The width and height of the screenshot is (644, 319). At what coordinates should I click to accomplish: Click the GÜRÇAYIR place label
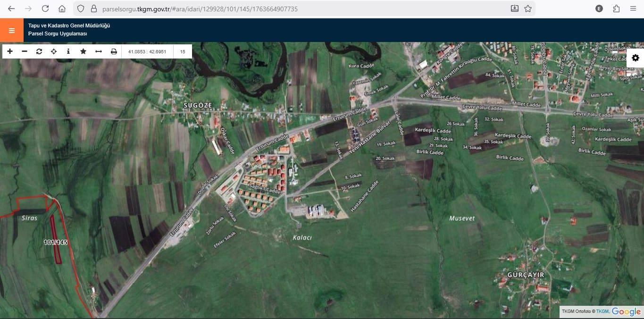tap(526, 275)
